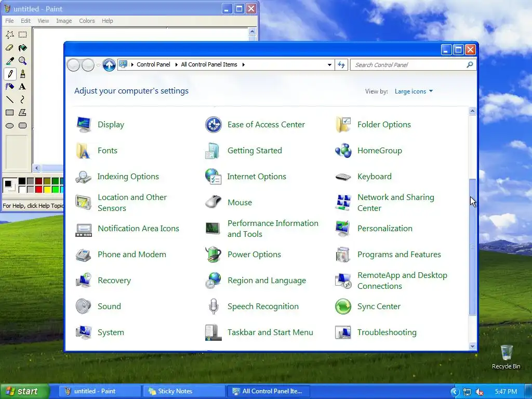Click the Control Panel refresh button
The width and height of the screenshot is (532, 399).
(x=341, y=64)
